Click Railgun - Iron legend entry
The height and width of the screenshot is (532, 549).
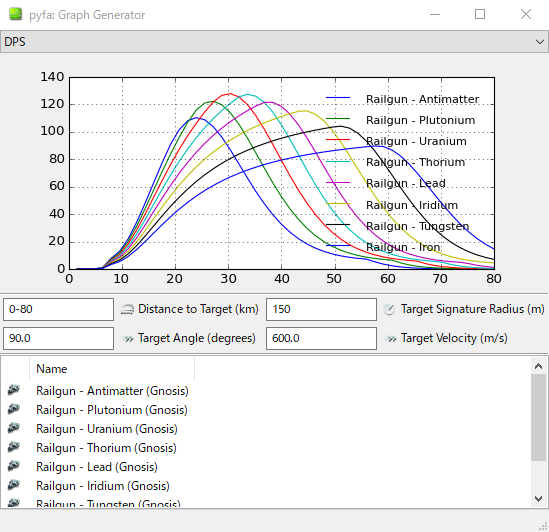[383, 247]
